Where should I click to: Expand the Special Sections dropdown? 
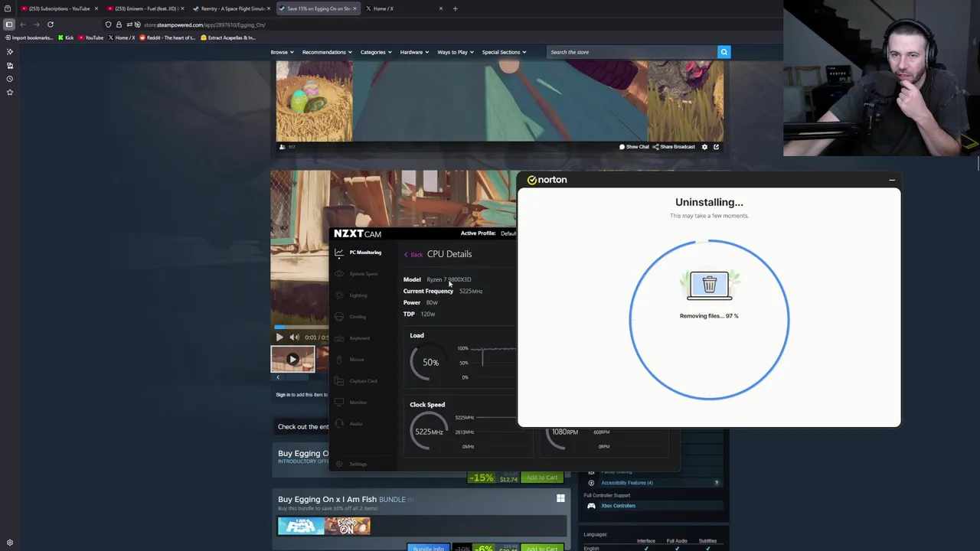pyautogui.click(x=504, y=52)
